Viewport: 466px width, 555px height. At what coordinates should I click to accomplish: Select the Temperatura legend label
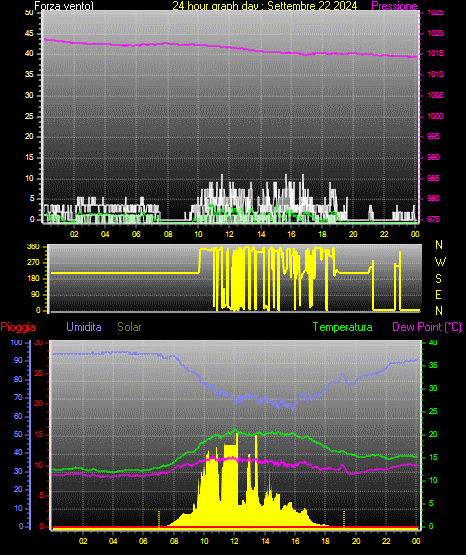click(343, 327)
